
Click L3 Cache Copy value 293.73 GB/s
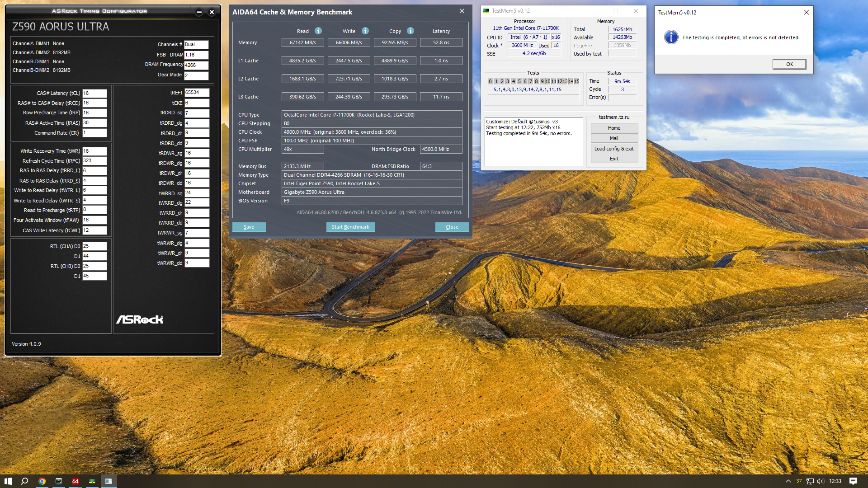pos(395,97)
